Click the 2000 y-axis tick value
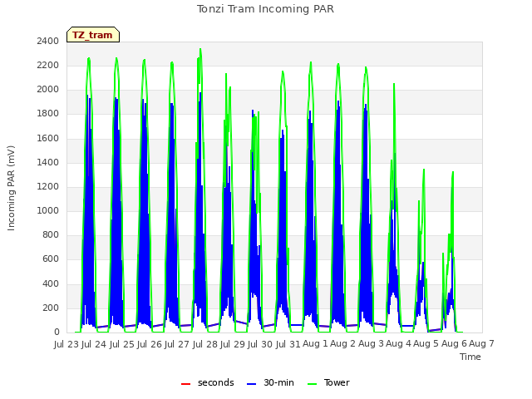This screenshot has width=532, height=399. coord(48,90)
